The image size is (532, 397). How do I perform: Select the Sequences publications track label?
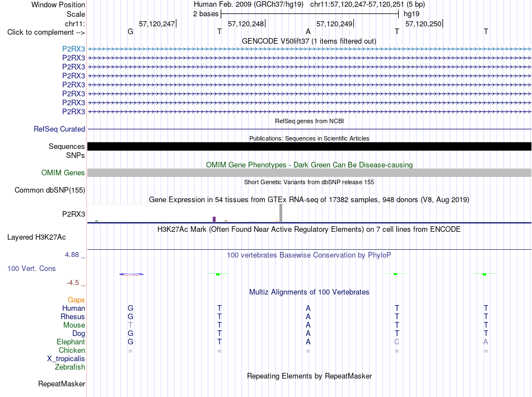(x=67, y=146)
